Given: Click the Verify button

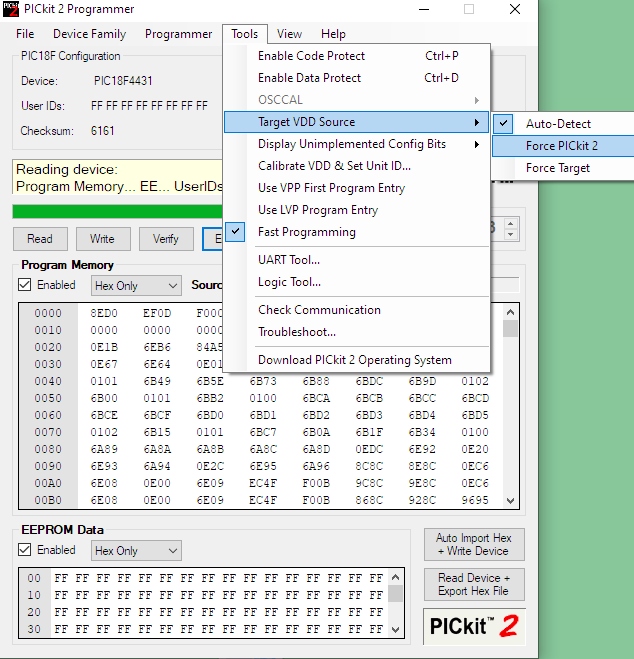Looking at the screenshot, I should coord(166,239).
